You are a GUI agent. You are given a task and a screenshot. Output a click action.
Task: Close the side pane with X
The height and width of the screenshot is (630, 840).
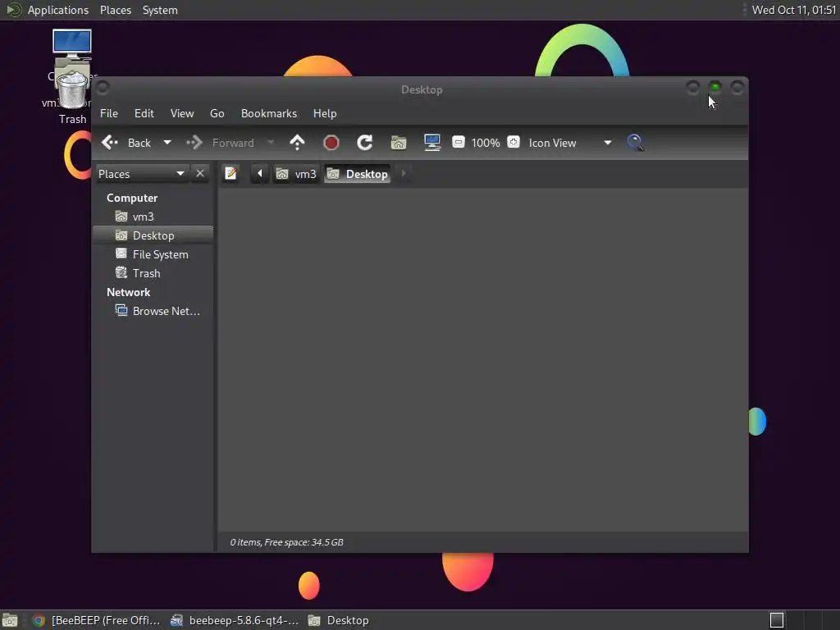[200, 174]
